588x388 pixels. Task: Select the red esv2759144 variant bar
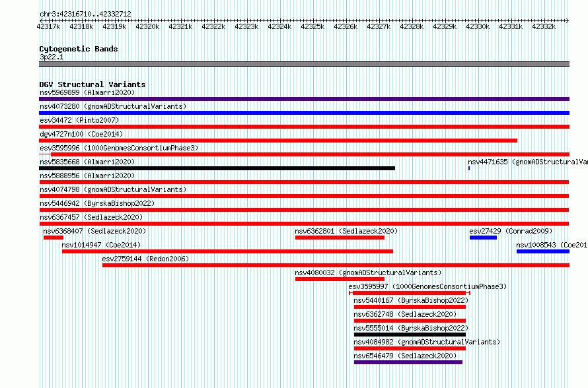tap(336, 265)
